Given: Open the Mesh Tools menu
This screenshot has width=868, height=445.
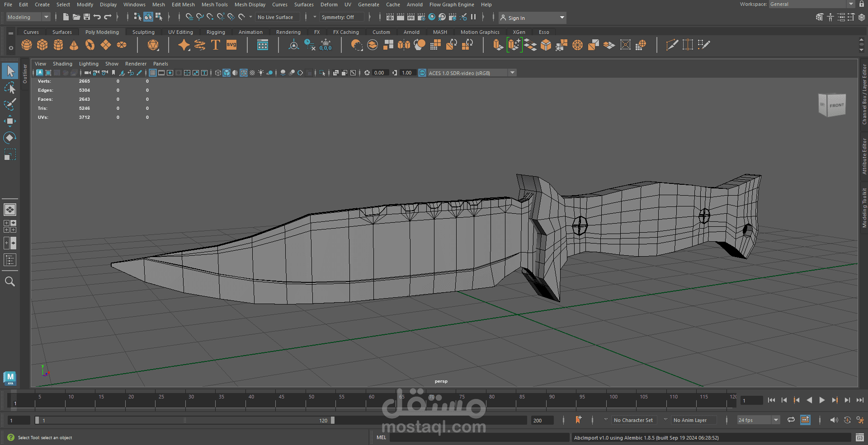Looking at the screenshot, I should pyautogui.click(x=214, y=5).
